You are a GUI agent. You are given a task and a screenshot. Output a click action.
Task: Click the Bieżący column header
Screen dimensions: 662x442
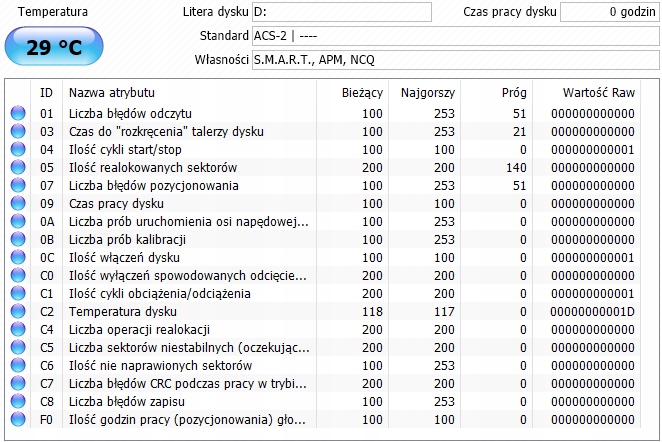[362, 92]
